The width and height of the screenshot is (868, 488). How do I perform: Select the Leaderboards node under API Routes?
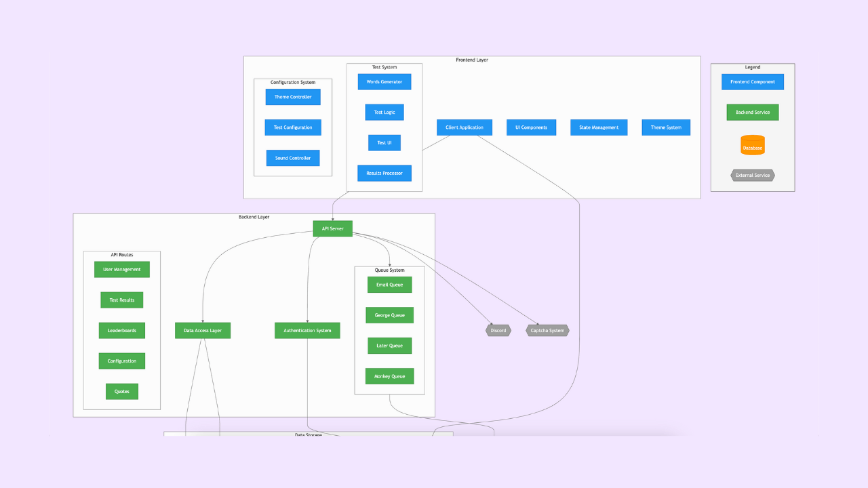(x=121, y=330)
